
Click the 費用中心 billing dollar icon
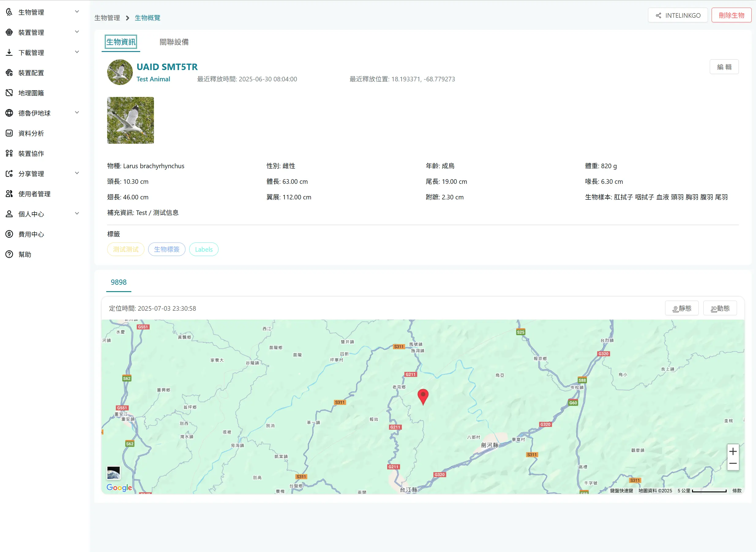tap(9, 234)
